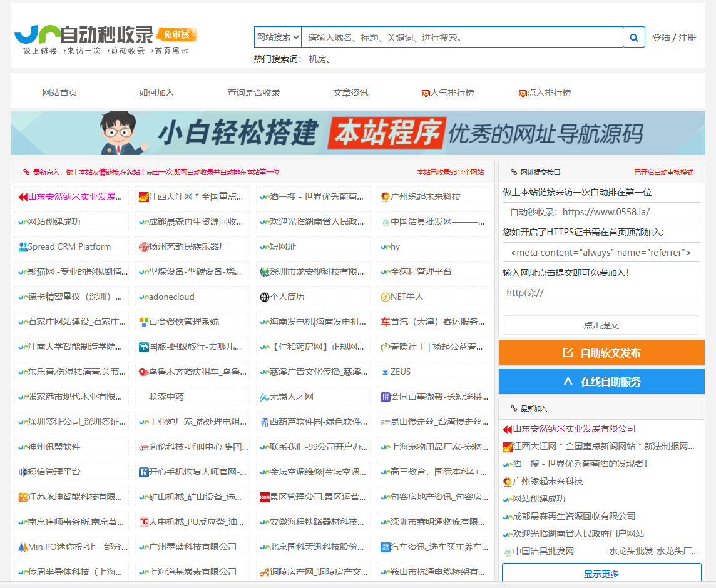Click the hot badge icon beside 点入排行榜
This screenshot has width=716, height=588.
coord(523,94)
